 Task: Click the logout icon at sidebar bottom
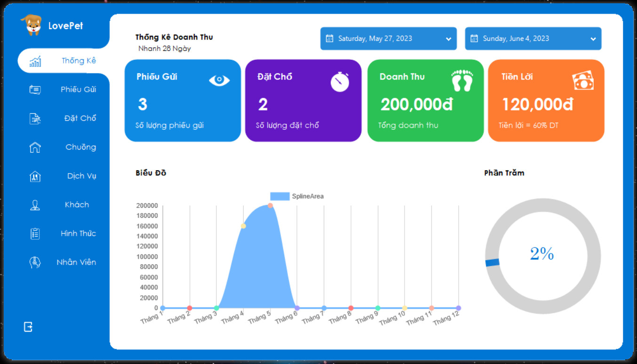pyautogui.click(x=28, y=327)
